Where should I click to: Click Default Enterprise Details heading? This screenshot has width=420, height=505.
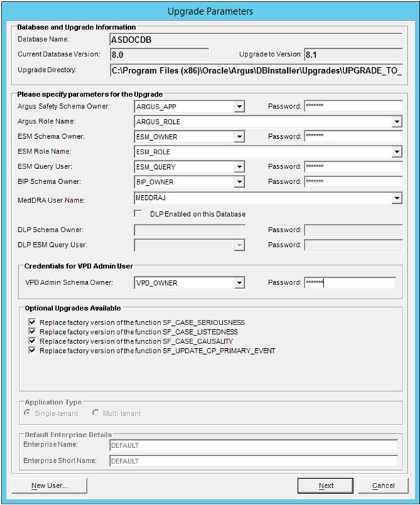point(68,435)
